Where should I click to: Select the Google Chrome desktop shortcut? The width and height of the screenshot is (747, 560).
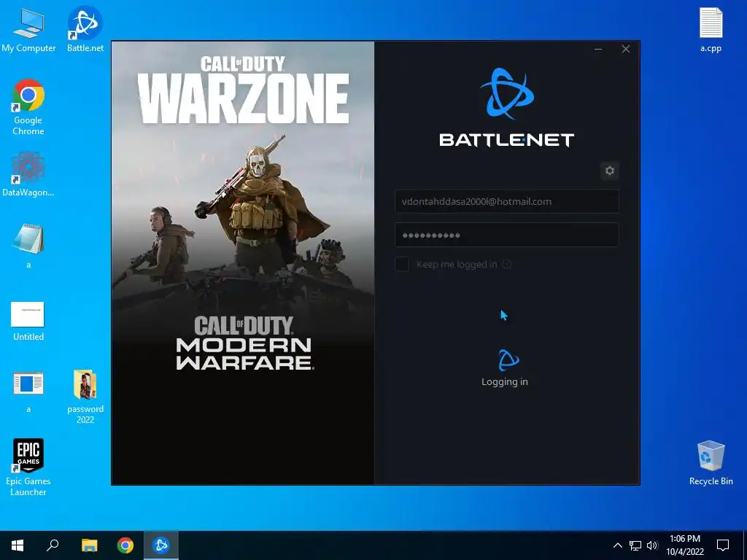(x=28, y=107)
